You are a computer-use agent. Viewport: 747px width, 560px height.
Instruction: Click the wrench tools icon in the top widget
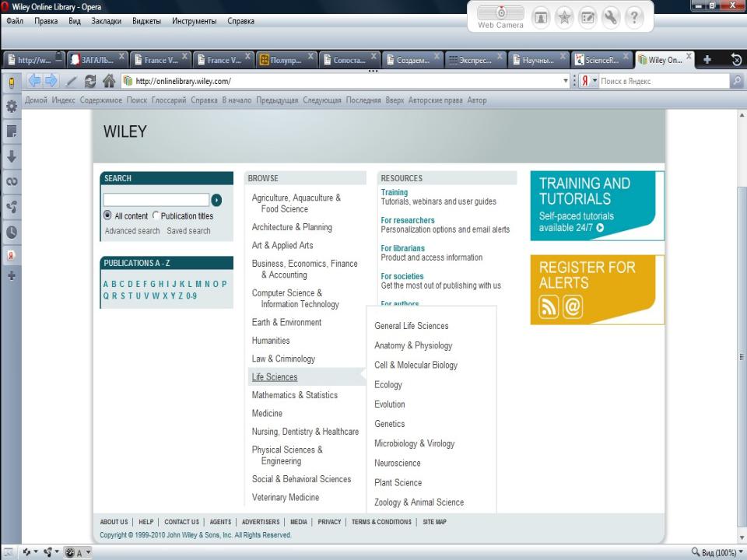611,18
